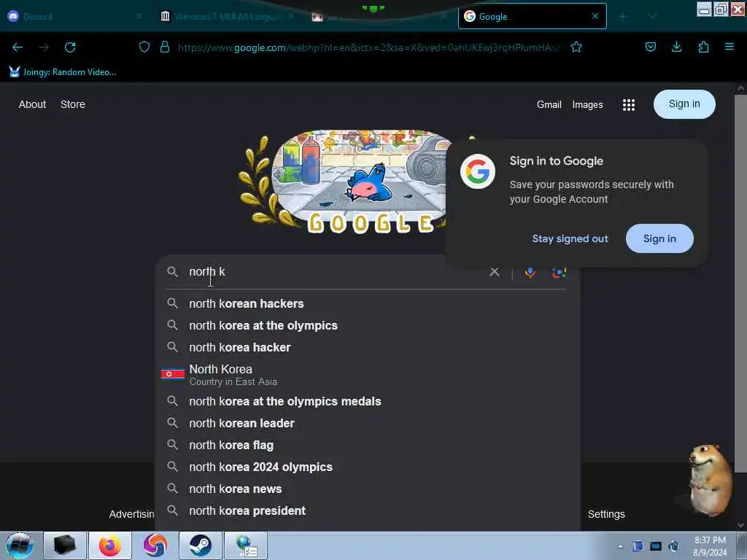
Task: Close the Discord tab
Action: click(139, 16)
